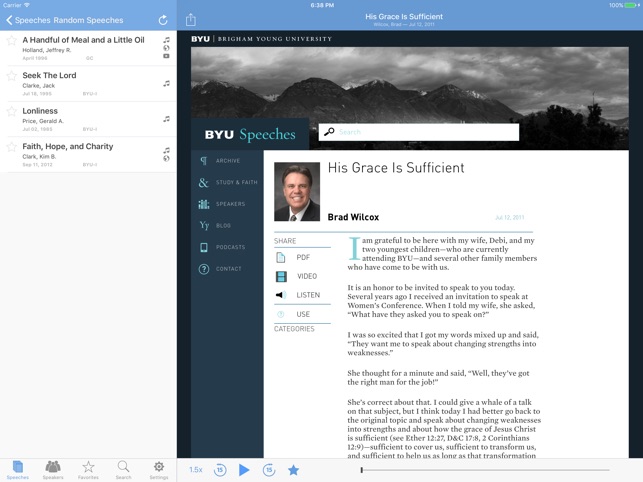
Task: Star the speech Seek The Lord
Action: [12, 76]
